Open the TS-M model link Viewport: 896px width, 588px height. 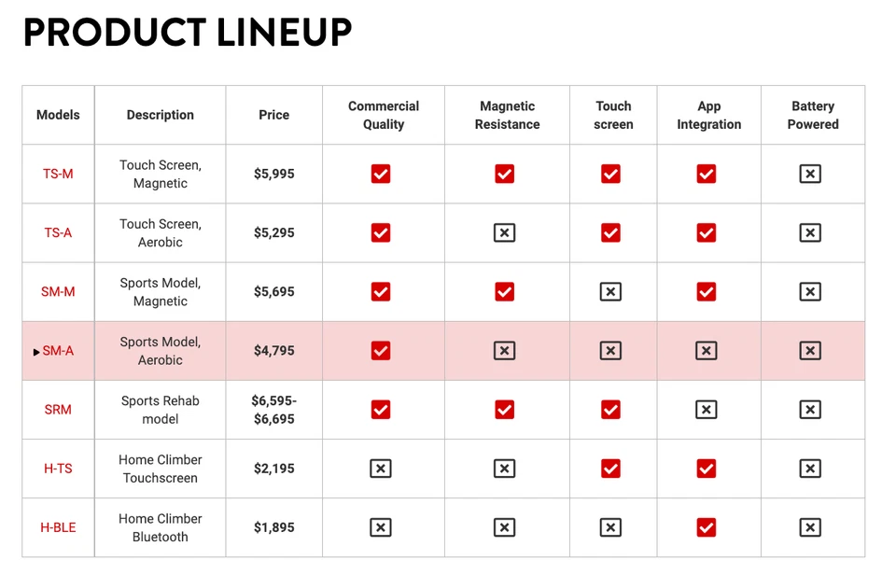58,174
